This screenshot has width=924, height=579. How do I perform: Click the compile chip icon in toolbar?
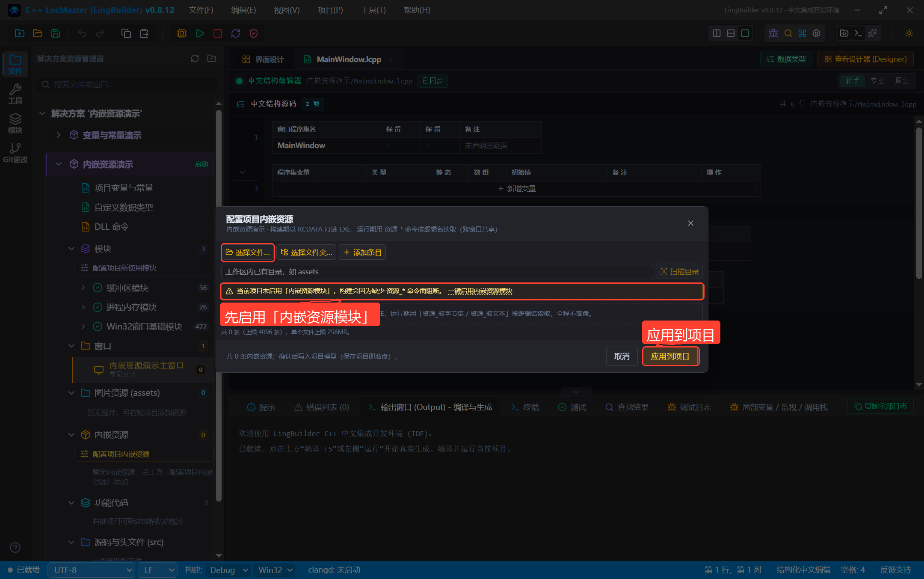(182, 33)
